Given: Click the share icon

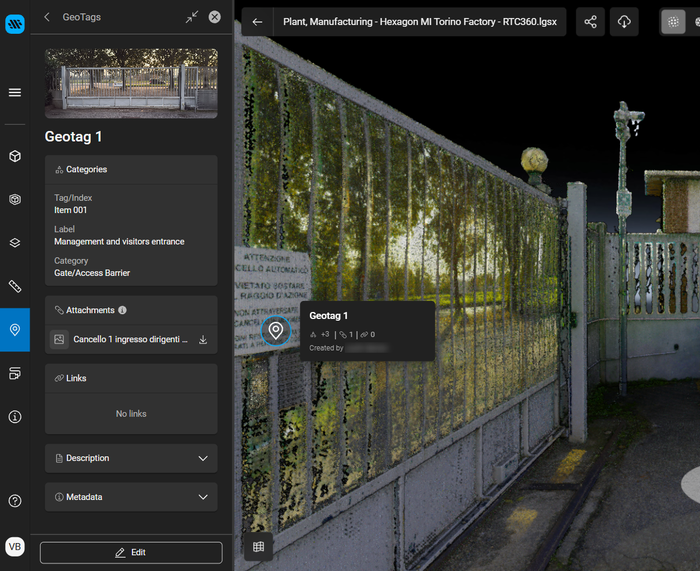Looking at the screenshot, I should (x=590, y=22).
